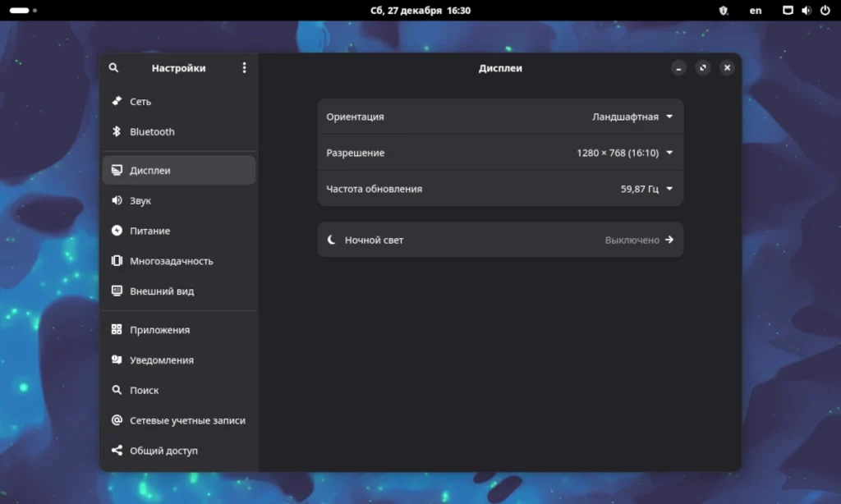This screenshot has height=504, width=841.
Task: Click the screen icon in the top bar
Action: click(788, 10)
